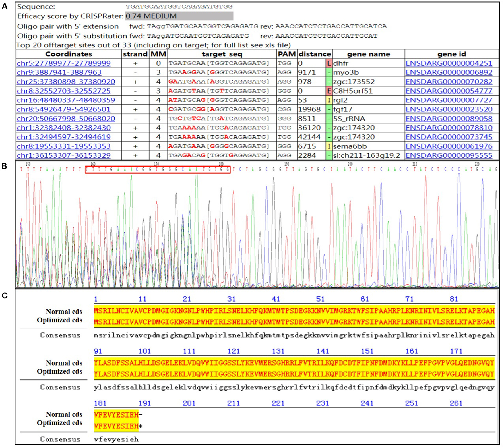Toggle the intronic I marker on the rgl2 row
The width and height of the screenshot is (504, 448).
[329, 100]
